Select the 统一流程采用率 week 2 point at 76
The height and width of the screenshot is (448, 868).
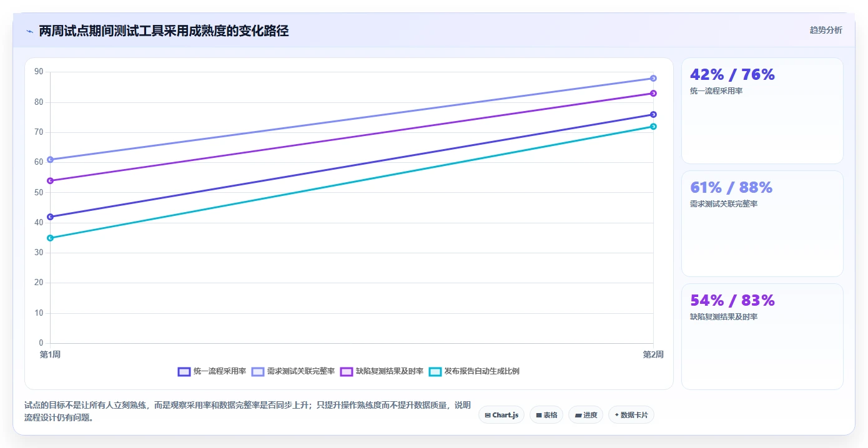pos(653,114)
